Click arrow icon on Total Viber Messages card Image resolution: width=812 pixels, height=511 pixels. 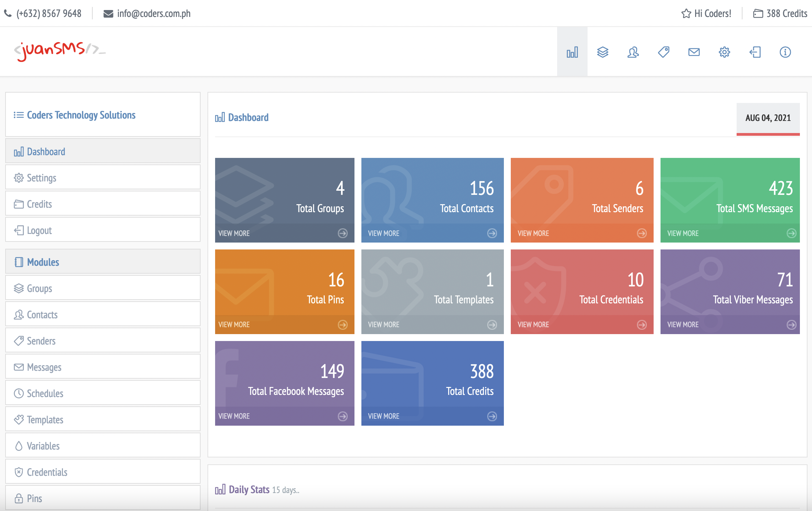[792, 325]
